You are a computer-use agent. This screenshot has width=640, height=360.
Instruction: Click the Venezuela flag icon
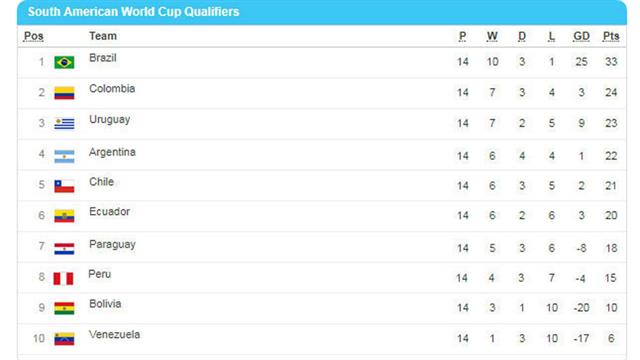click(64, 339)
